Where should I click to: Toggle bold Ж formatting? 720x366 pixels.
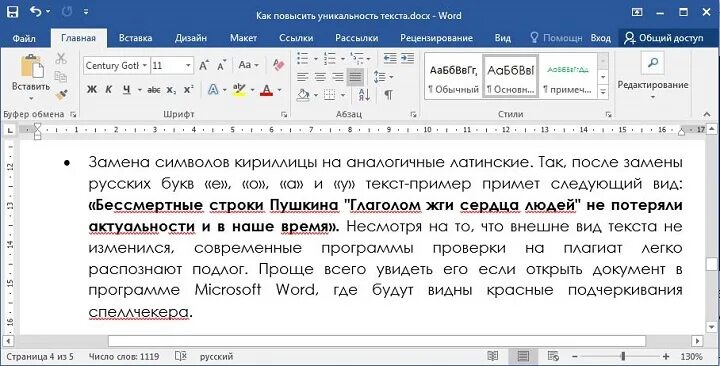[92, 90]
